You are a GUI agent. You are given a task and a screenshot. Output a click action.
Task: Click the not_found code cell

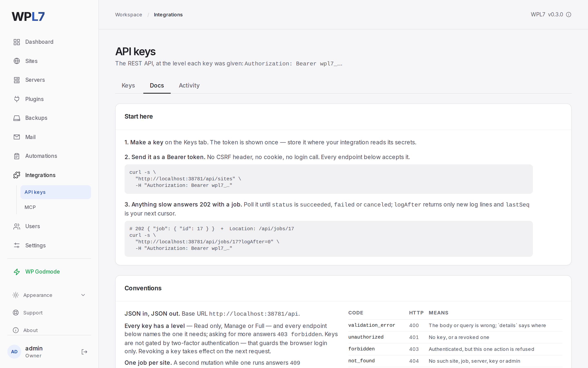coord(361,361)
